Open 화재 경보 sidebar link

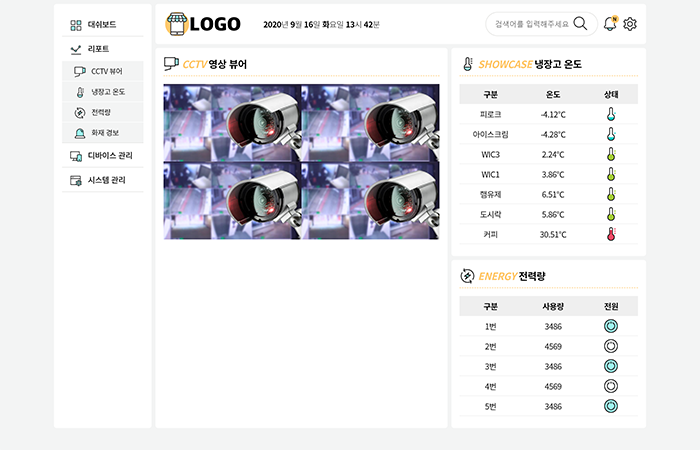103,133
